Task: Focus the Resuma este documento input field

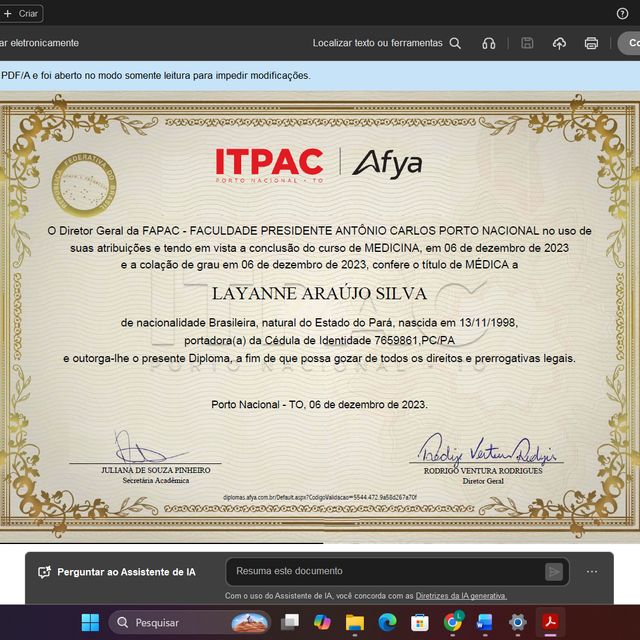Action: [397, 571]
